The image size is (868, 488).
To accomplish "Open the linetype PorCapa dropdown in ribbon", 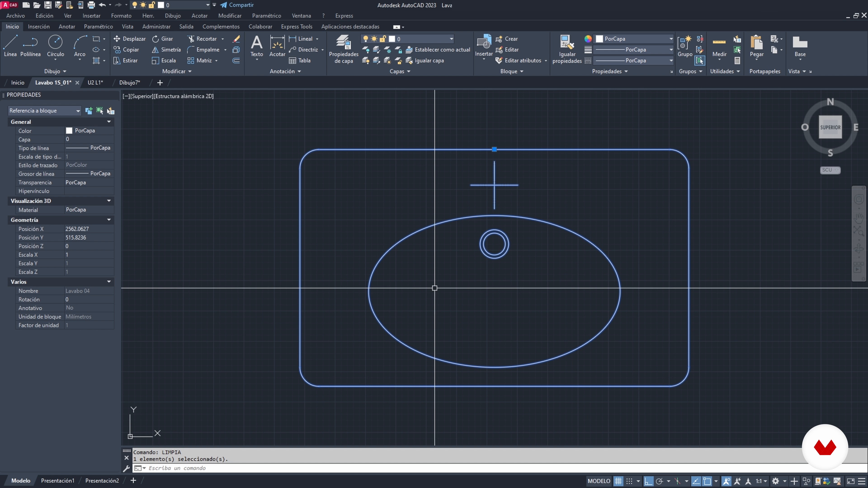I will point(633,60).
